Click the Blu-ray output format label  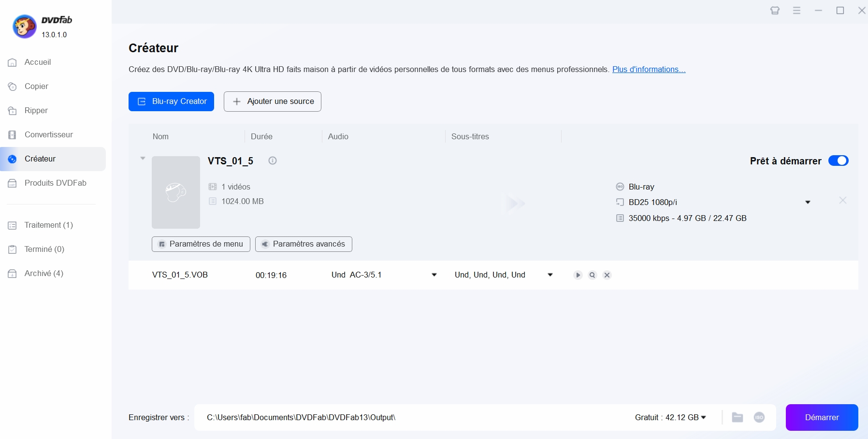point(641,187)
